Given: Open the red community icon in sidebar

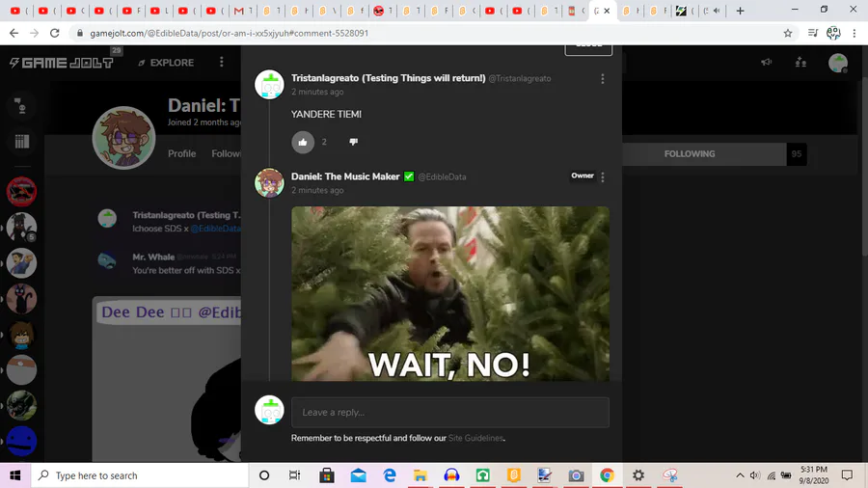Looking at the screenshot, I should pos(21,191).
